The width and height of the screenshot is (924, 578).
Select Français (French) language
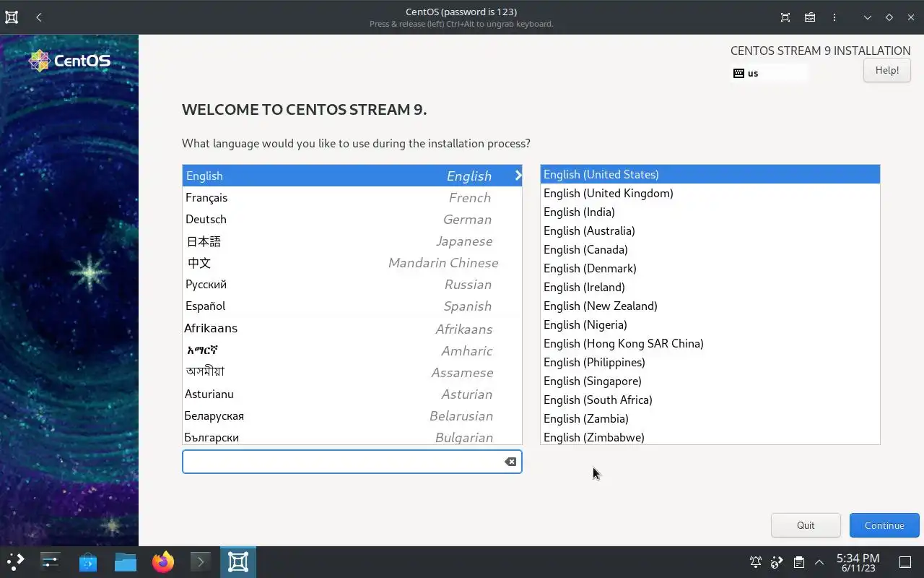pos(352,197)
